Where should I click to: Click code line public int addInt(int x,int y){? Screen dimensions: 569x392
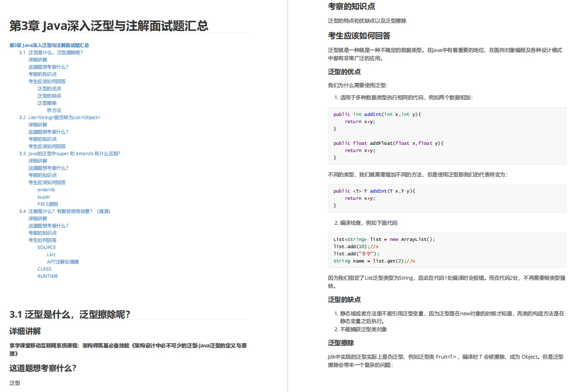click(x=377, y=114)
